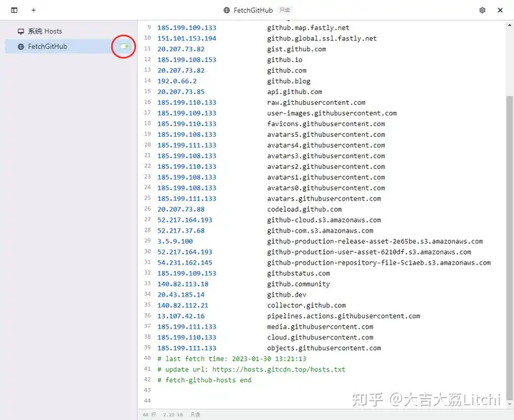Click avatars.githubusercontent.com hostname

pos(324,198)
